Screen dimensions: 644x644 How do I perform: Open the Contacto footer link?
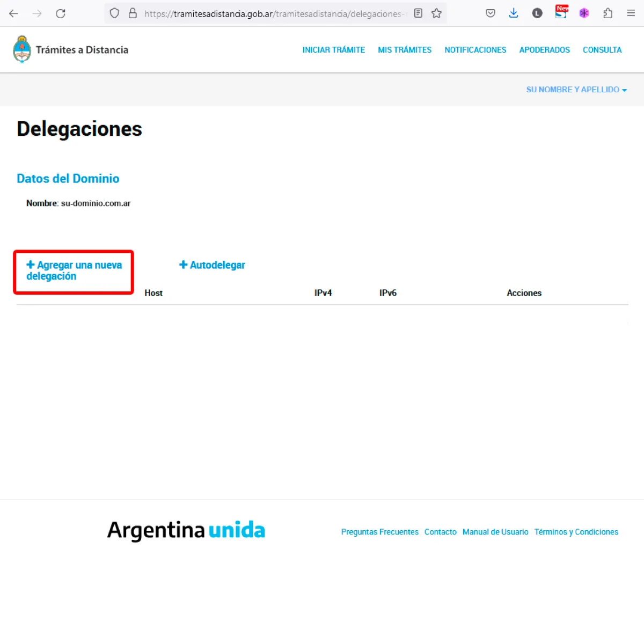click(x=441, y=532)
